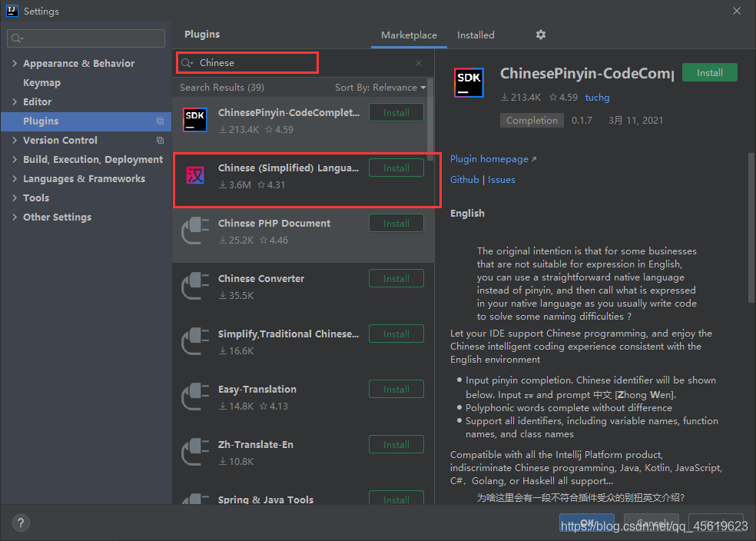The image size is (756, 541).
Task: Open the plugin manager gear icon
Action: [x=540, y=35]
